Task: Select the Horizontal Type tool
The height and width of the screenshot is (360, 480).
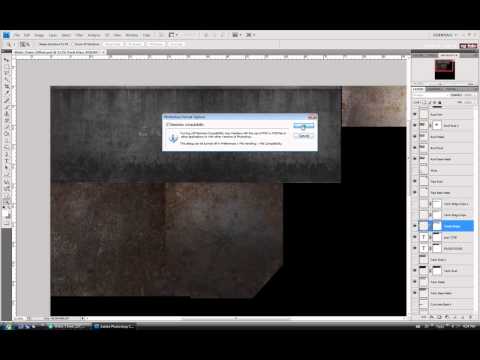Action: (x=6, y=161)
